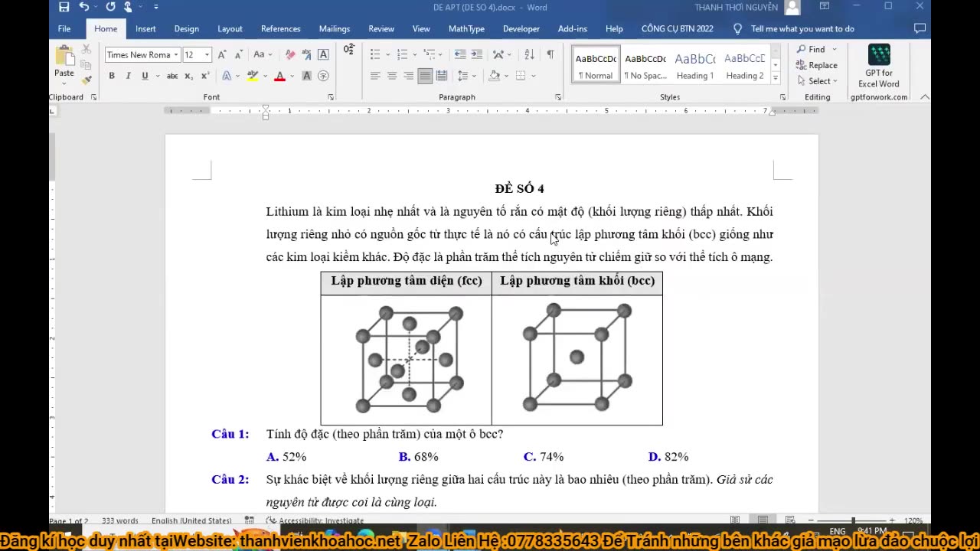This screenshot has height=551, width=980.
Task: Expand the numbering list dropdown arrow
Action: [415, 54]
